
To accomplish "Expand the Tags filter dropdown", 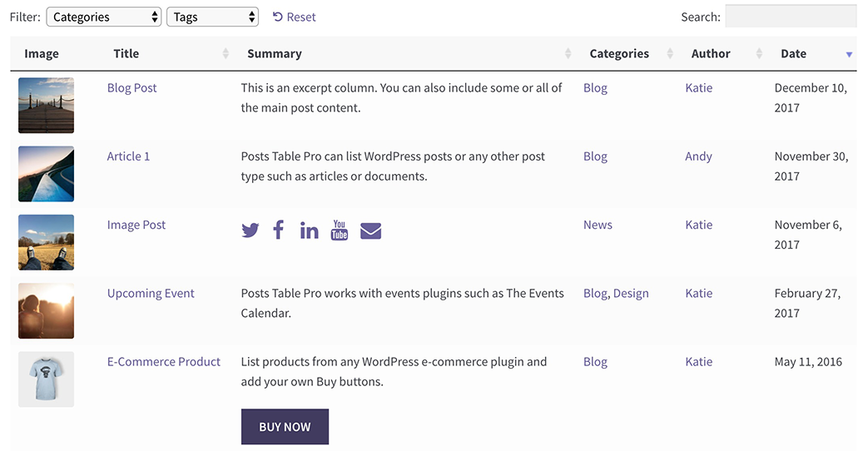I will click(212, 17).
